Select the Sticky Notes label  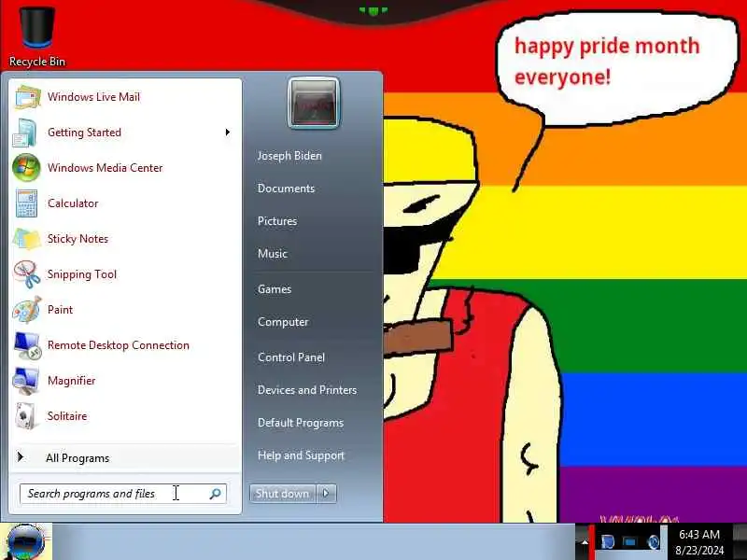(78, 239)
